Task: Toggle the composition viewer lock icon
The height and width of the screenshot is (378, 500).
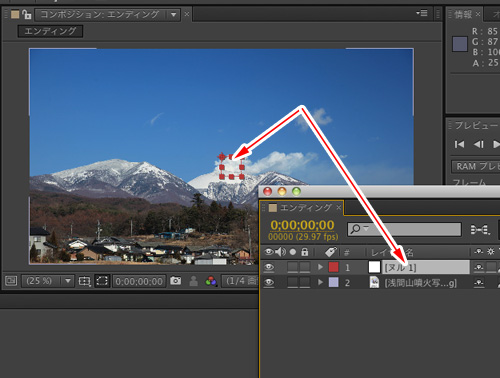Action: 26,14
